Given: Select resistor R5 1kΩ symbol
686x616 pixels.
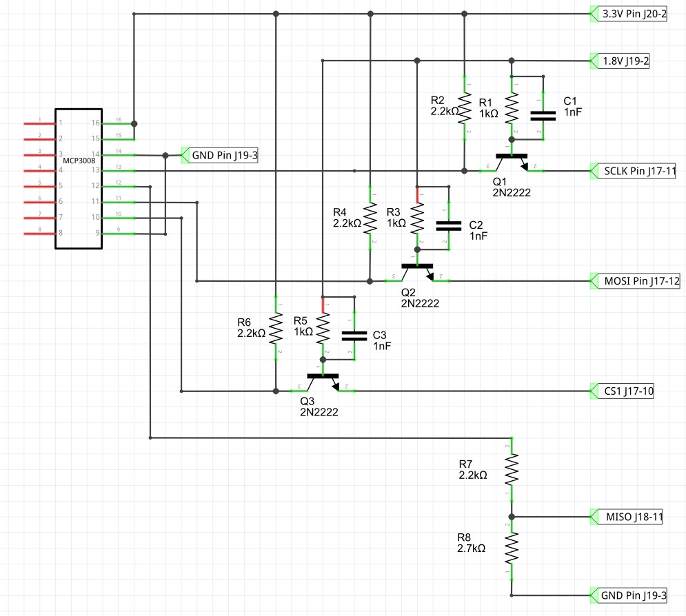Looking at the screenshot, I should click(x=323, y=329).
